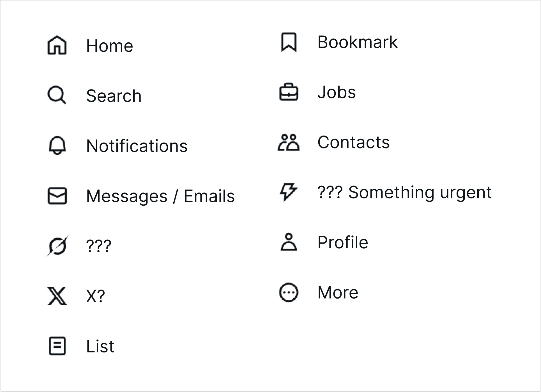Click the Home house icon
The image size is (541, 392).
(57, 45)
